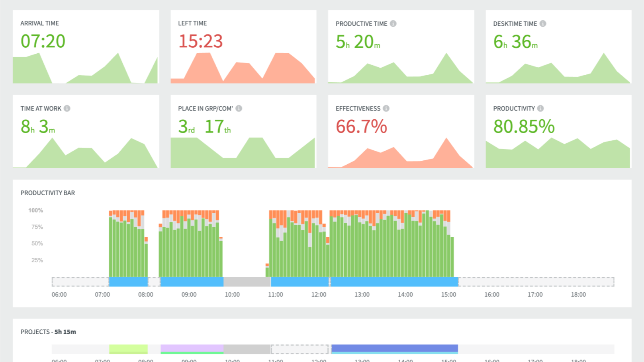The height and width of the screenshot is (362, 644).
Task: Click the info icon next to Productive Time
Action: pyautogui.click(x=394, y=23)
